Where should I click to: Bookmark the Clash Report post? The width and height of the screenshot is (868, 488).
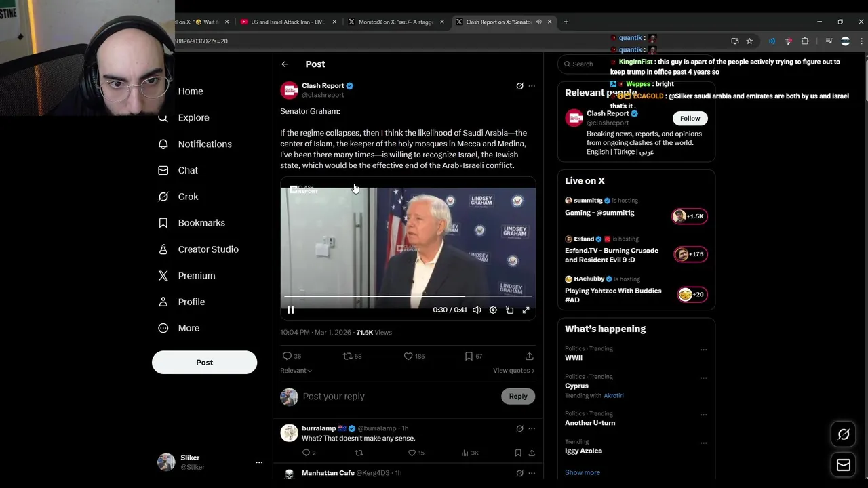(473, 356)
